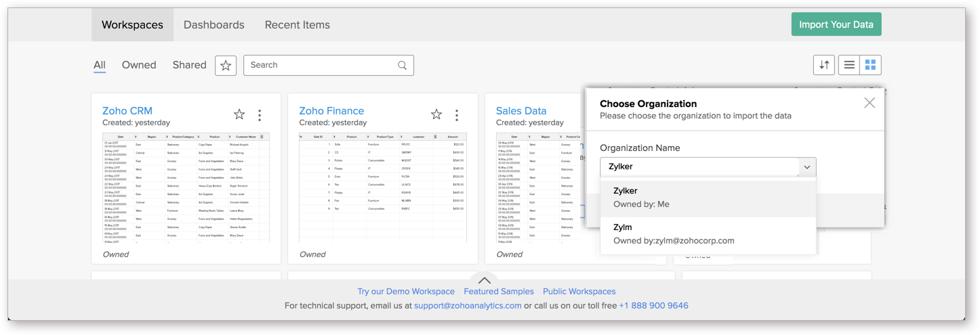Click 'Owned' label on Zoho Finance card

[x=312, y=254]
